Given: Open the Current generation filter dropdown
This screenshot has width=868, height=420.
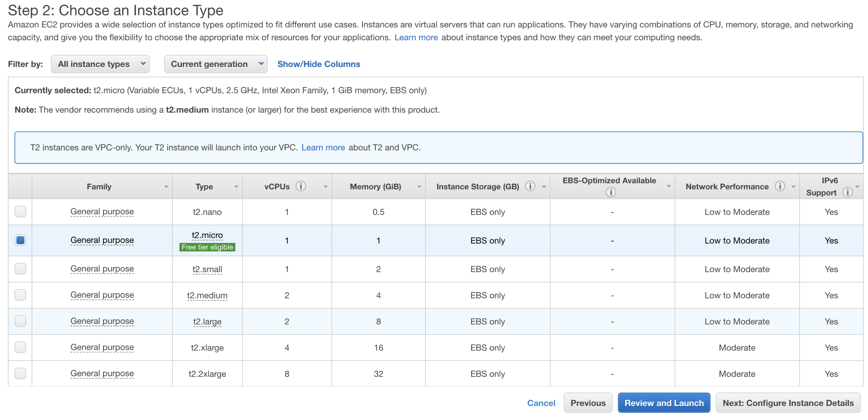Looking at the screenshot, I should pyautogui.click(x=215, y=64).
